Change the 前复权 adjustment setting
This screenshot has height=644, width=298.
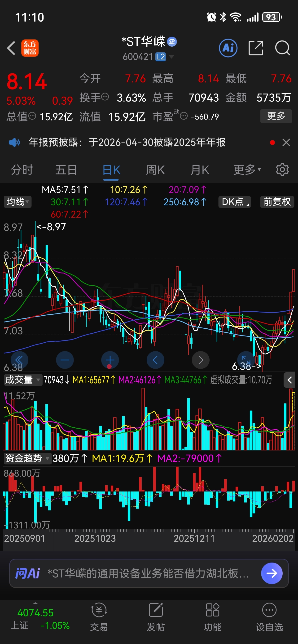[x=277, y=202]
